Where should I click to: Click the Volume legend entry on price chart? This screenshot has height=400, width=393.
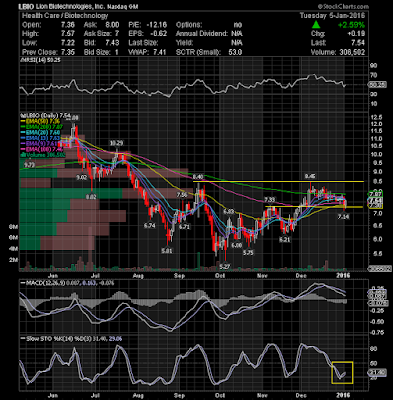tap(43, 155)
